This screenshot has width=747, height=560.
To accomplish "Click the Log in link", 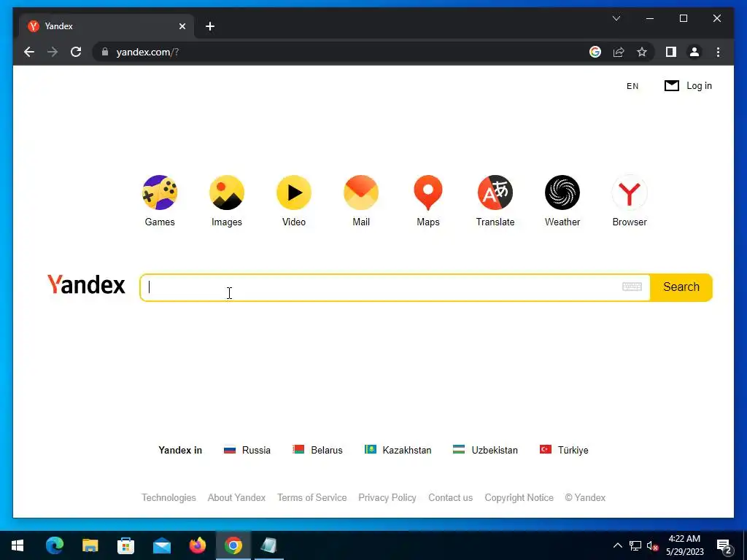I will point(699,86).
